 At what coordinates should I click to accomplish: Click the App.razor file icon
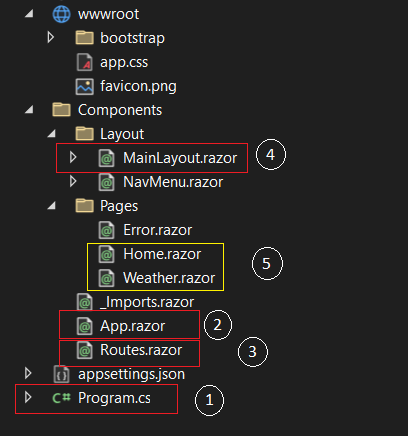point(85,326)
